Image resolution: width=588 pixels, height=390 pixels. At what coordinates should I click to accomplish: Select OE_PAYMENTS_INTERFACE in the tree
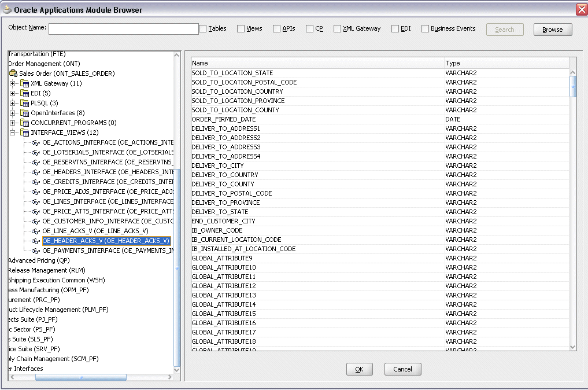108,251
